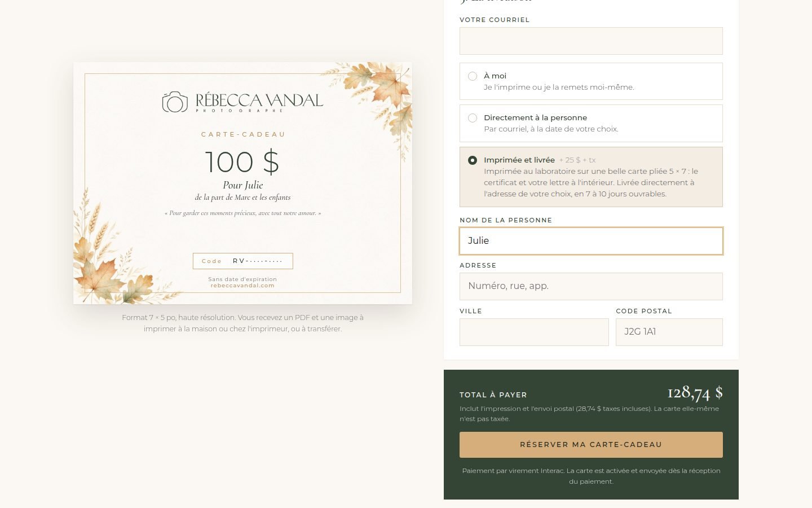
Task: Click the "Format 7 × 5 po" caption text
Action: (x=242, y=323)
